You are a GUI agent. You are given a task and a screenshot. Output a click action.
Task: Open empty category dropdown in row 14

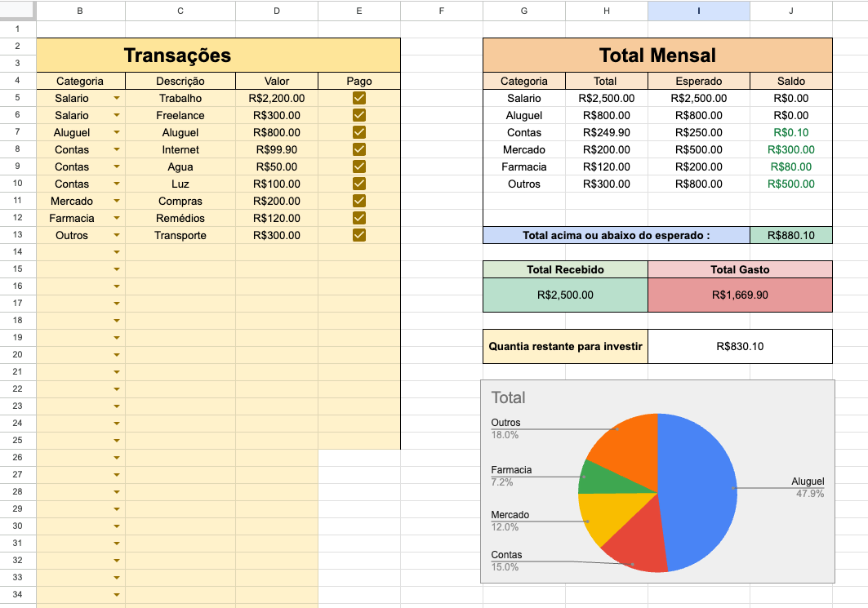[116, 252]
